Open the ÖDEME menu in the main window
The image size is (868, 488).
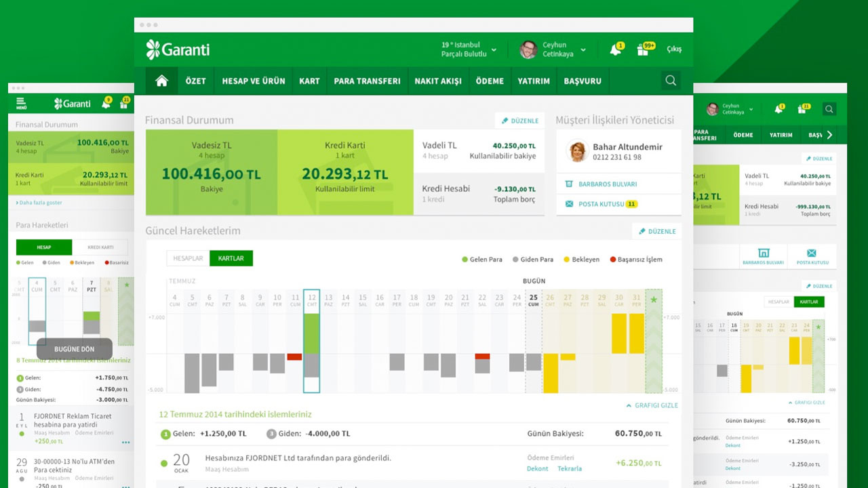coord(490,81)
